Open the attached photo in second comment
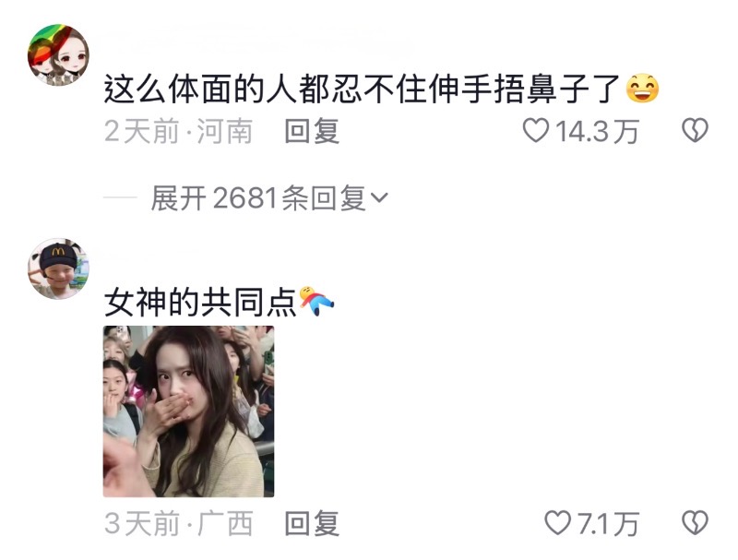738x560 pixels. pyautogui.click(x=189, y=411)
